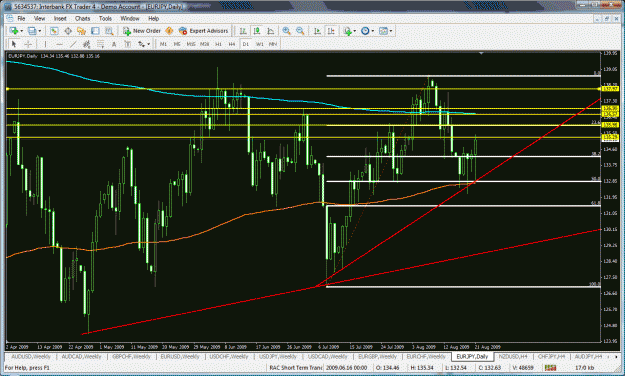
Task: Toggle the Expert Advisors button
Action: 204,31
